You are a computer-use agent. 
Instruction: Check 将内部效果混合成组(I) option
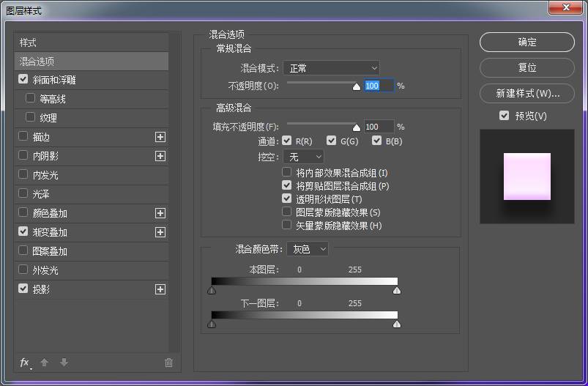click(287, 172)
